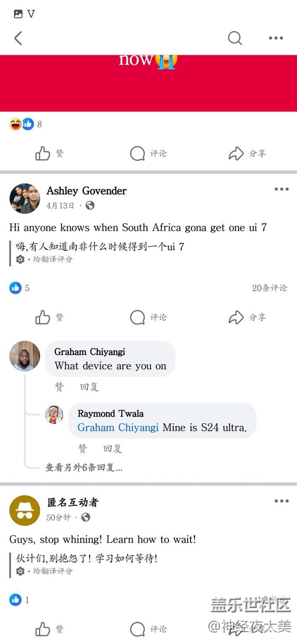Screen dimensions: 297x644
Task: Open Graham Chiyangi mention link in reply
Action: pos(118,428)
